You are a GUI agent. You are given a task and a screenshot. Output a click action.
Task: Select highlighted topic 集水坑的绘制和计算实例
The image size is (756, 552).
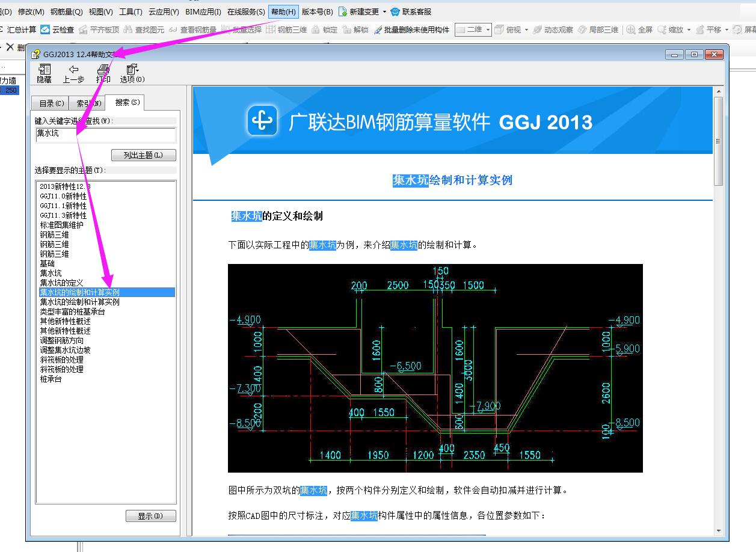[107, 292]
